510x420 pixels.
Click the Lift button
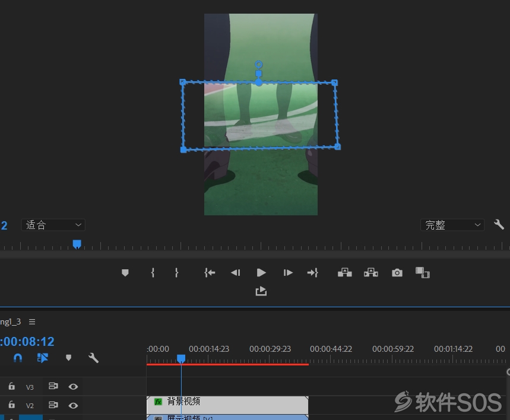pos(345,272)
